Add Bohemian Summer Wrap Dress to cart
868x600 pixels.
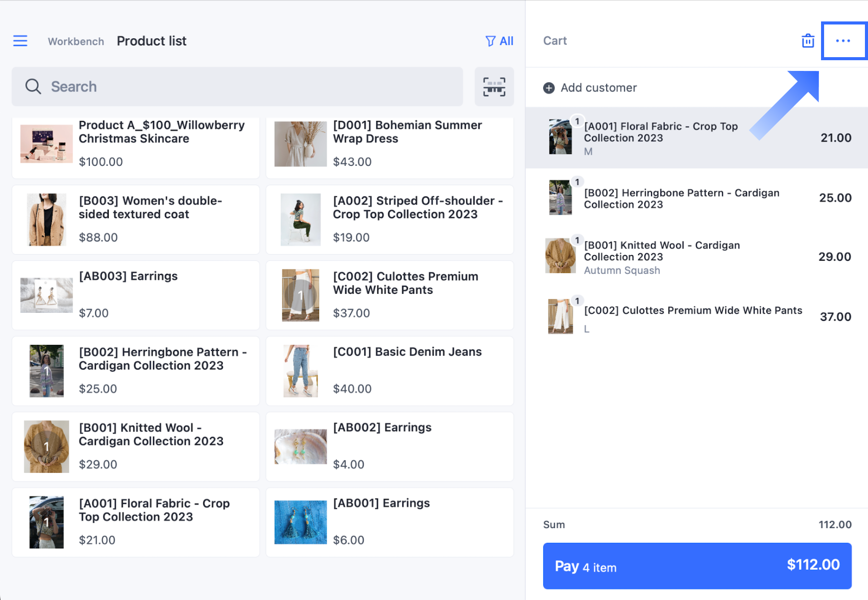coord(390,145)
